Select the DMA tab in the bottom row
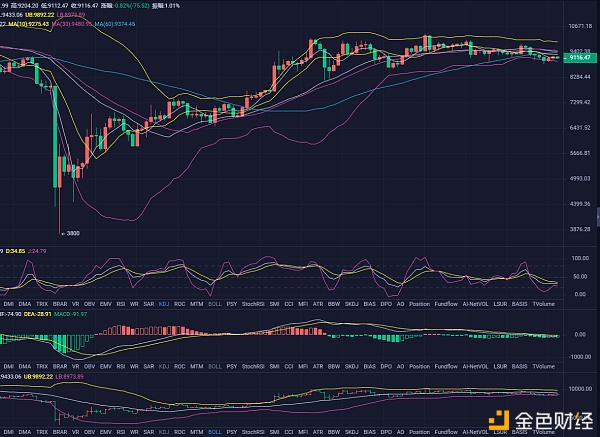 (24, 432)
